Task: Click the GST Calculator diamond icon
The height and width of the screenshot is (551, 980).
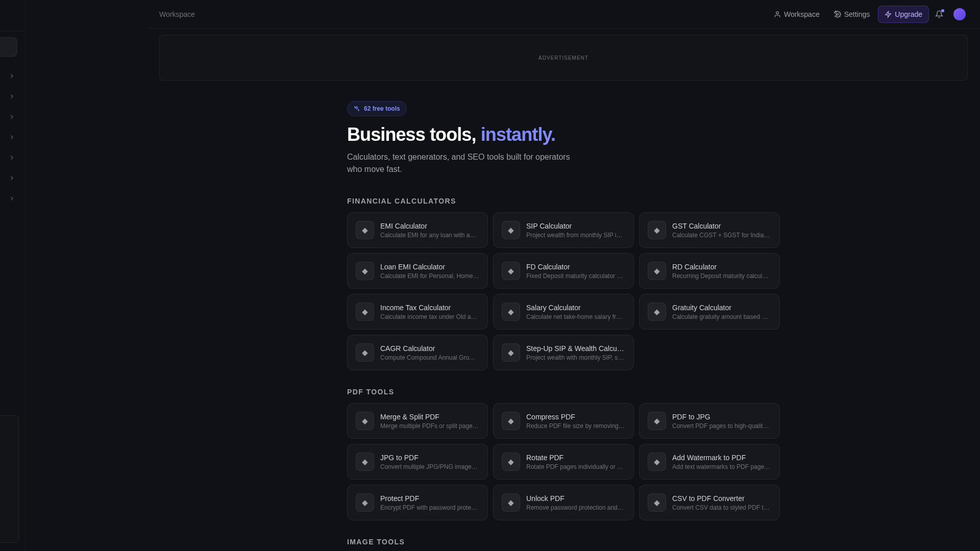Action: [x=657, y=230]
